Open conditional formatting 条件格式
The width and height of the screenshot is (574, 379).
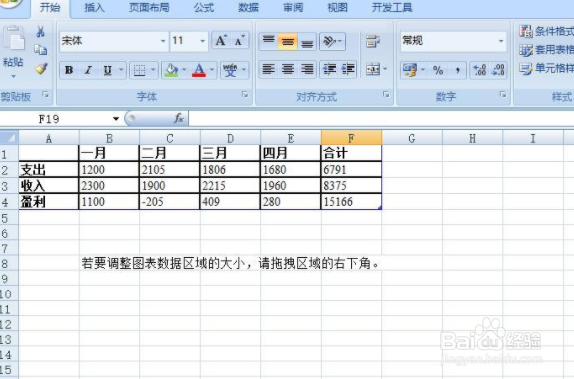[546, 31]
